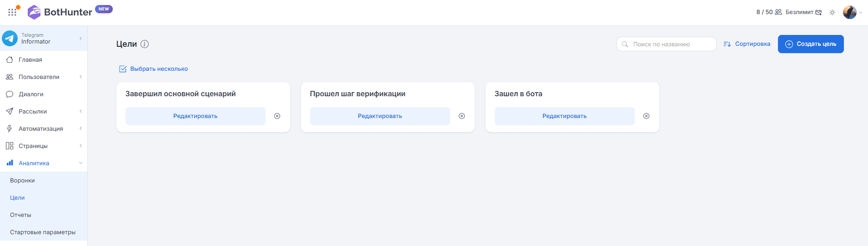Screen dimensions: 868x246
Task: Expand the Рассылки submenu chevron
Action: [x=80, y=111]
